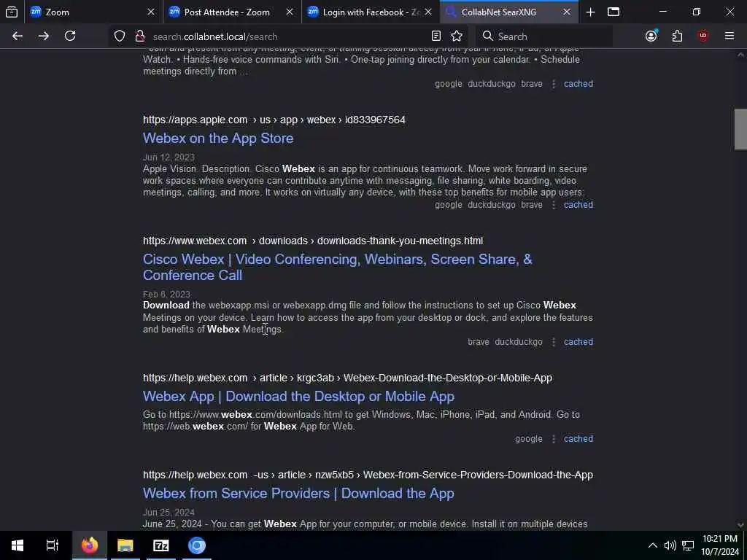Open the network tray icon

[687, 545]
